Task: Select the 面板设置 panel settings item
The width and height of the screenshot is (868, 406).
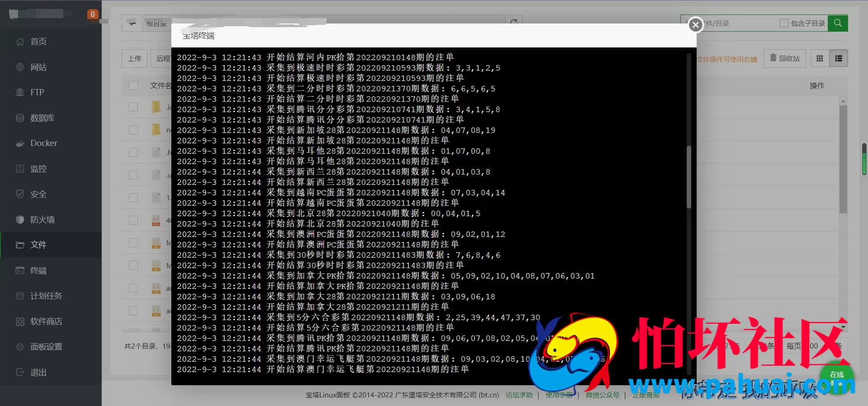Action: [46, 347]
